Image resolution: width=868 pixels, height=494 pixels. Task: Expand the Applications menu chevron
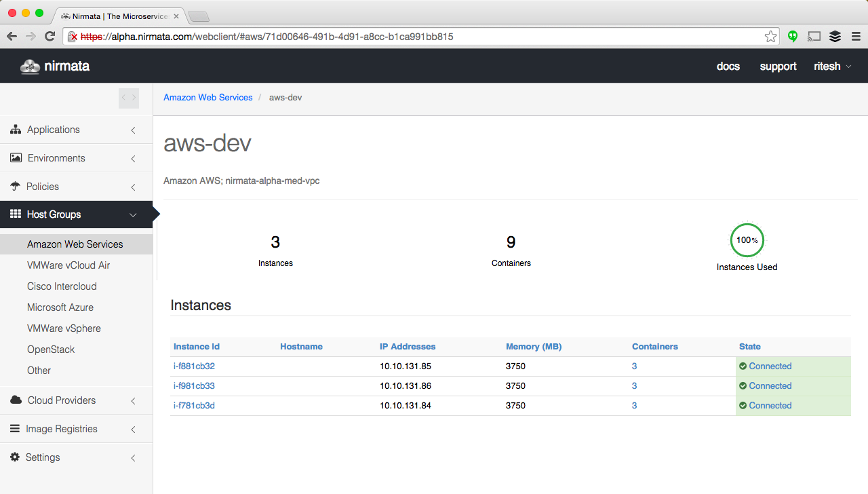coord(134,130)
